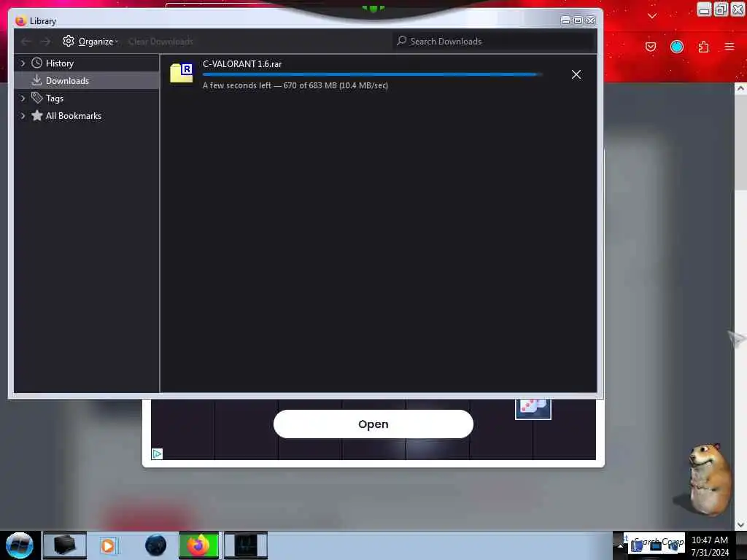Click the Windows Start orb
747x560 pixels.
20,545
